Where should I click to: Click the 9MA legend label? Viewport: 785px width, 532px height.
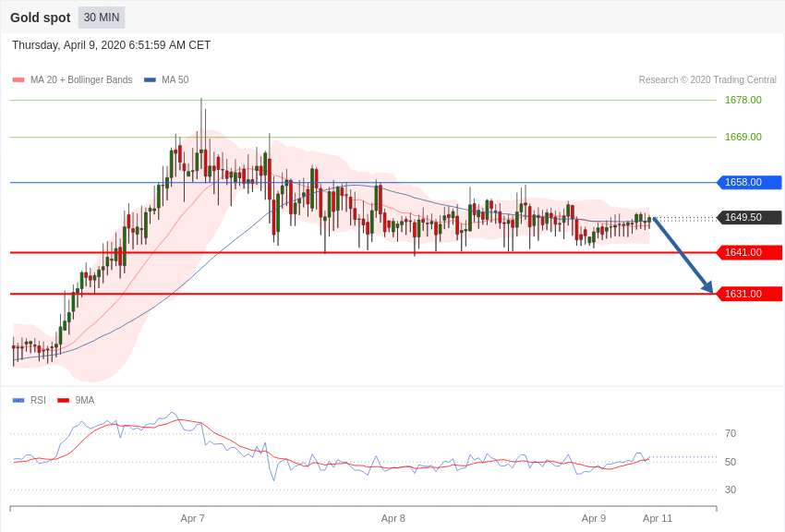pyautogui.click(x=85, y=400)
